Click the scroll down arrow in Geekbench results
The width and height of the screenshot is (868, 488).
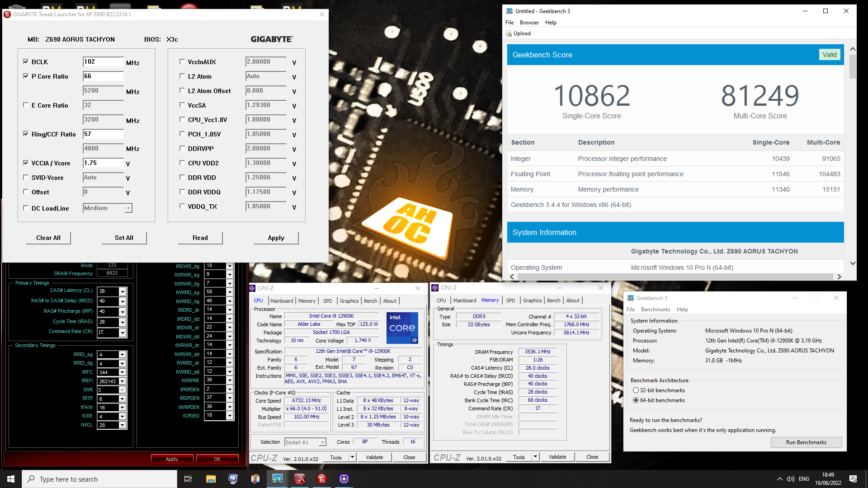[x=853, y=263]
